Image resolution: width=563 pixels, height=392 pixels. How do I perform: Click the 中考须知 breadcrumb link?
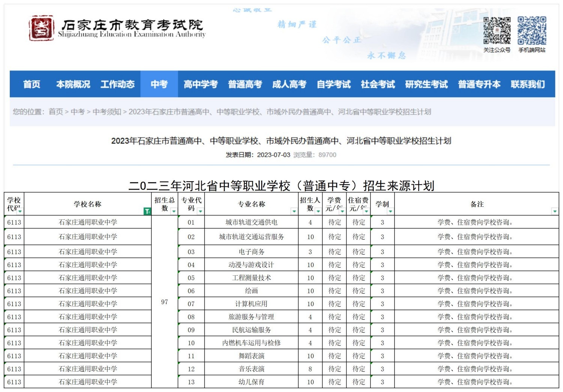point(107,112)
